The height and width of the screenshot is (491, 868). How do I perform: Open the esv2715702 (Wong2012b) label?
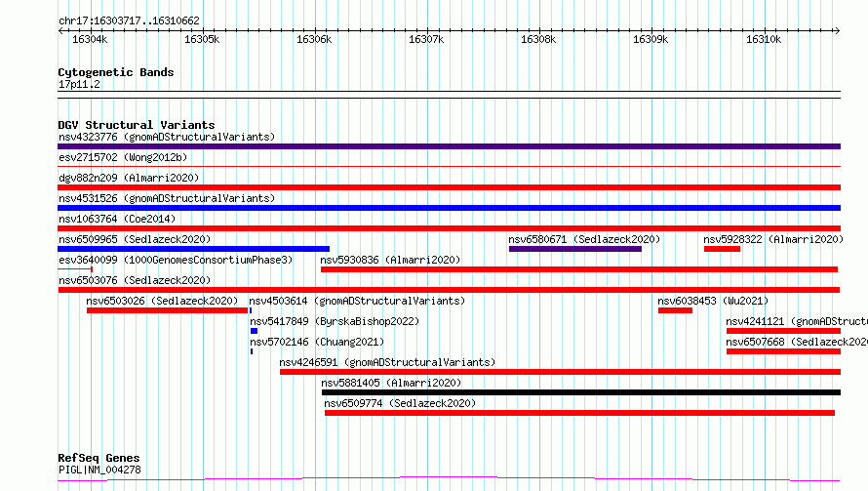tap(123, 157)
